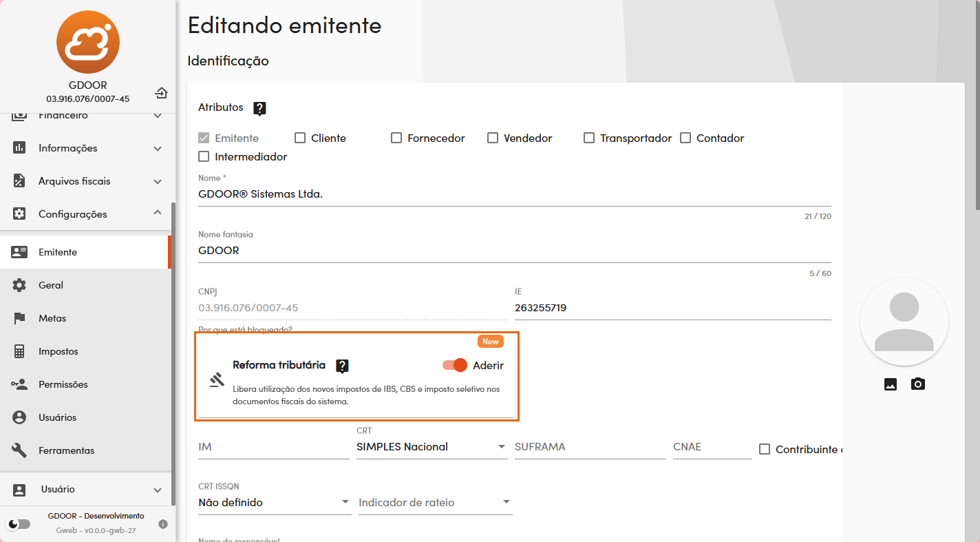Click the emitente avatar placeholder
This screenshot has width=980, height=542.
click(904, 322)
